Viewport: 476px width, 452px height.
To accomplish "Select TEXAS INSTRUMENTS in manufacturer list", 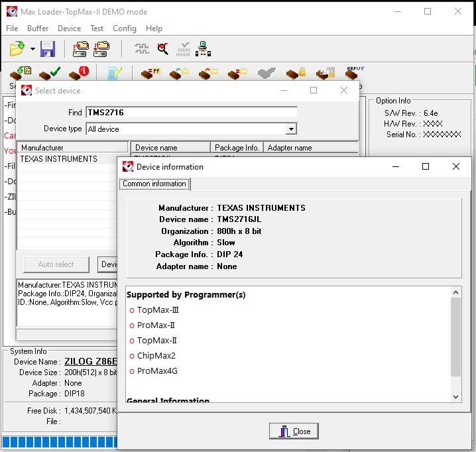I will pos(59,159).
